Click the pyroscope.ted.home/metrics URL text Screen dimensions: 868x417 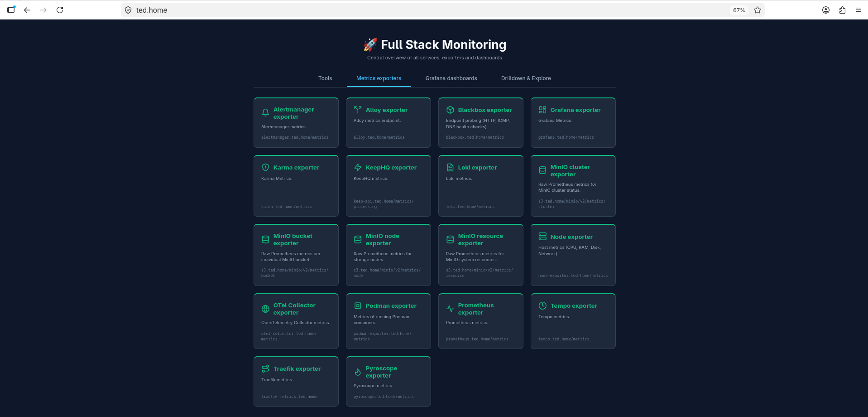(x=384, y=397)
